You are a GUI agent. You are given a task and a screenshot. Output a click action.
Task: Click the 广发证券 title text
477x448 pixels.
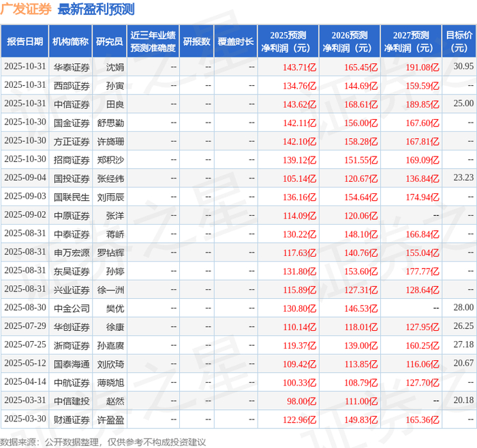(x=26, y=9)
